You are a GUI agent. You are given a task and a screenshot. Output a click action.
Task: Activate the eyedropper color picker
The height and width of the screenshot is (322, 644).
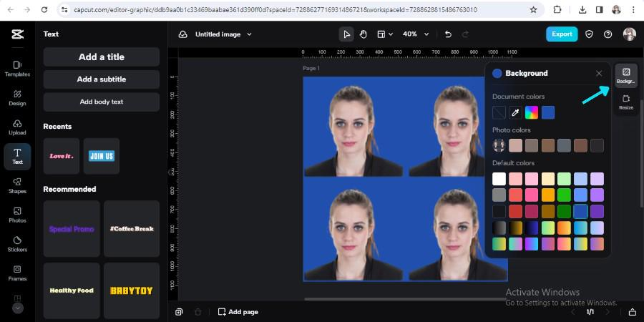pyautogui.click(x=515, y=112)
